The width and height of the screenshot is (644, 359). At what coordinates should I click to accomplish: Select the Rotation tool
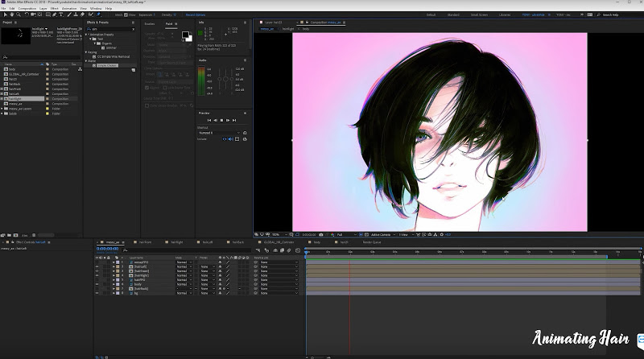click(27, 14)
